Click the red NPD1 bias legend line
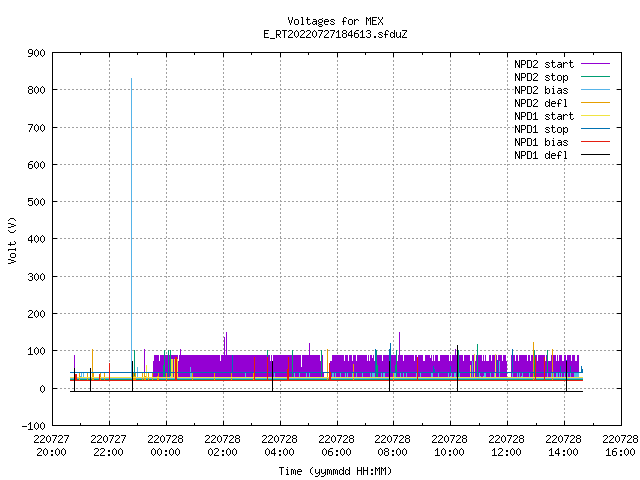 (595, 142)
